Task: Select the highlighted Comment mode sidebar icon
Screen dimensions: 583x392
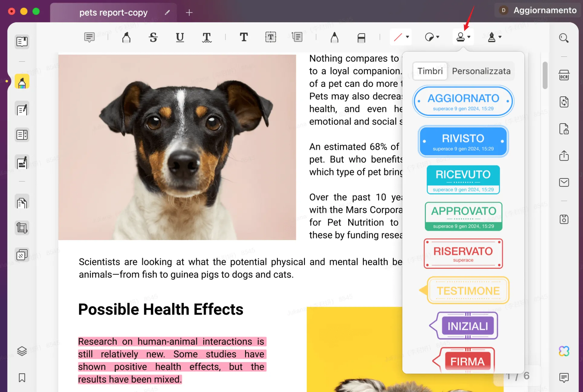Action: pos(22,82)
